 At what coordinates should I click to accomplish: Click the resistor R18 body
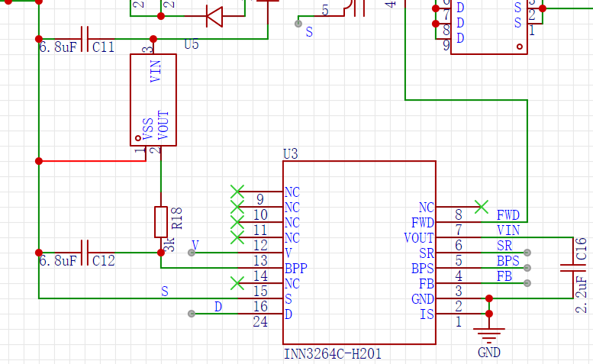[x=160, y=221]
